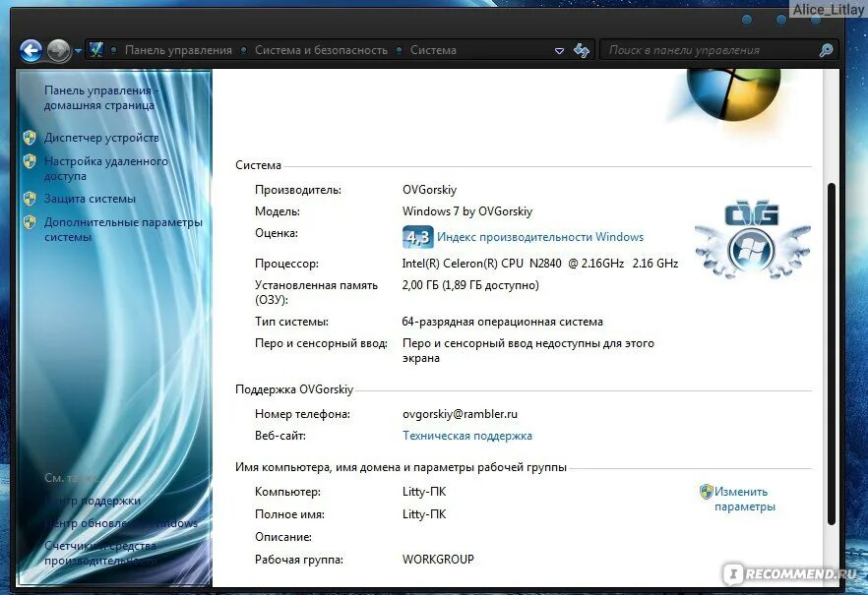The width and height of the screenshot is (868, 595).
Task: Open Центр поддержки in sidebar
Action: pyautogui.click(x=93, y=501)
